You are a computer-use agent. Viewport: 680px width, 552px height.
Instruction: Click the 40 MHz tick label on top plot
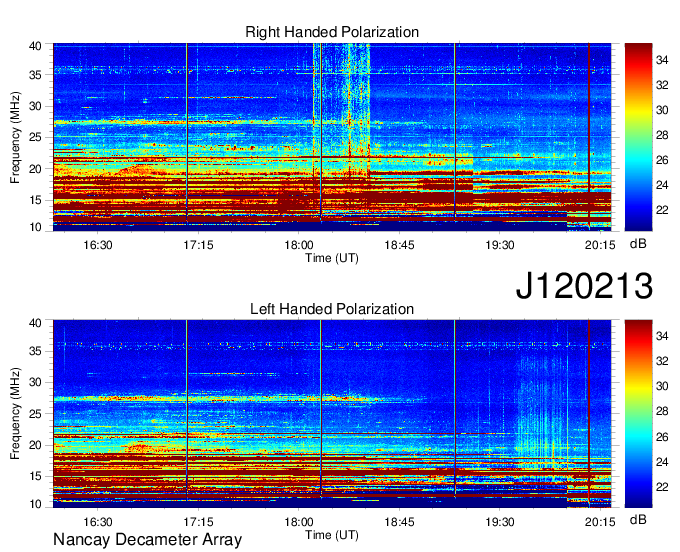(x=35, y=46)
